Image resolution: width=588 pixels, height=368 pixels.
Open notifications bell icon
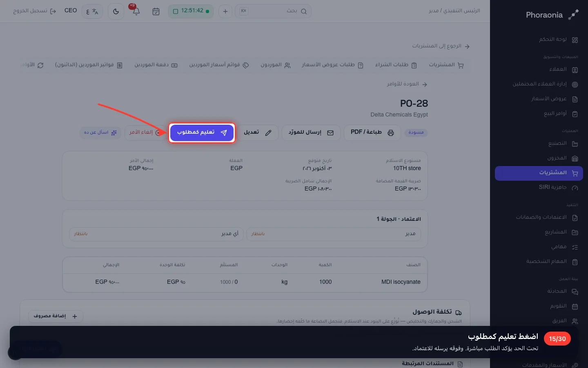coord(136,11)
